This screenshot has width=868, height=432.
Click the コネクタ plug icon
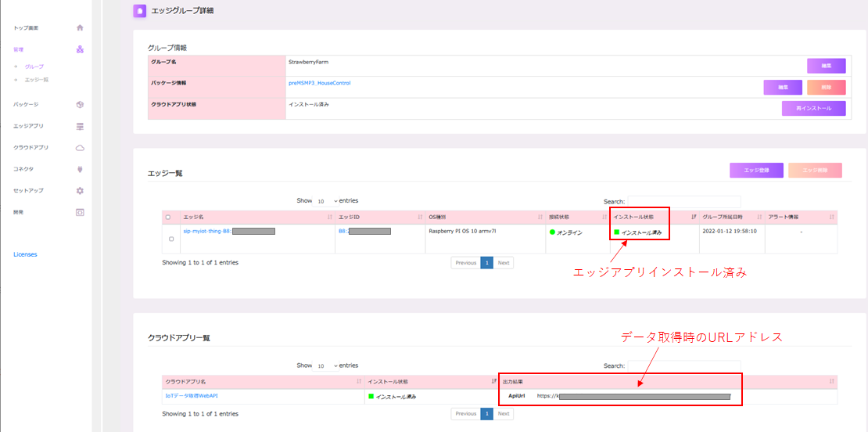coord(80,169)
